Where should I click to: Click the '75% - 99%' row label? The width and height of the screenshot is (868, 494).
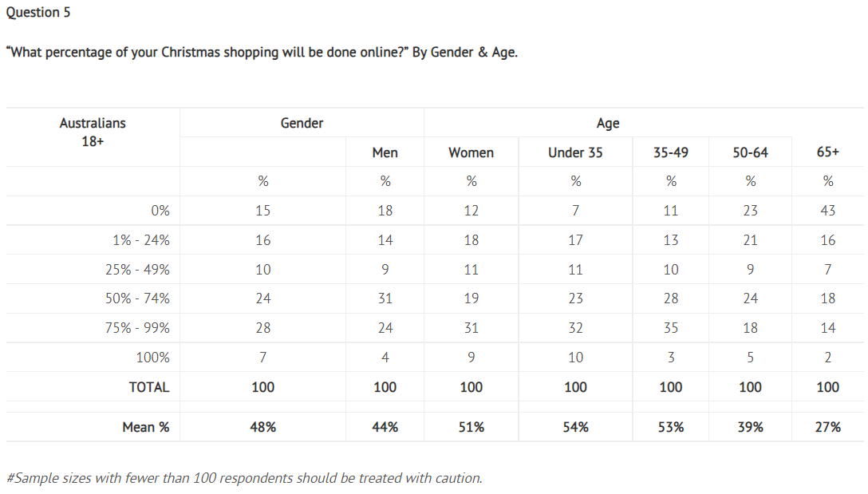pos(137,328)
